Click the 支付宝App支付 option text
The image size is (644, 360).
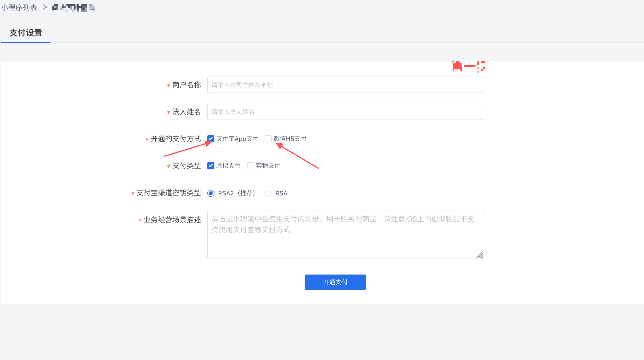coord(237,139)
